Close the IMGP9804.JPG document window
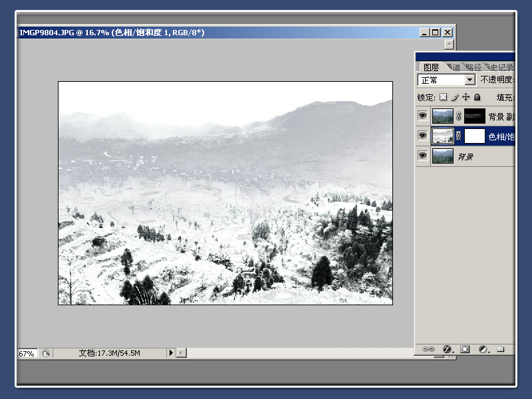Image resolution: width=532 pixels, height=399 pixels. point(448,32)
